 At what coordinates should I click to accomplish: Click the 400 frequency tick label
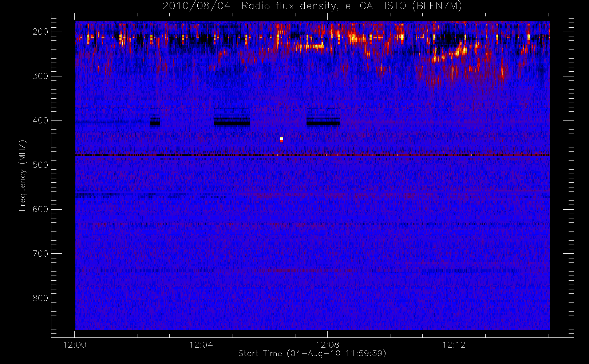point(40,120)
